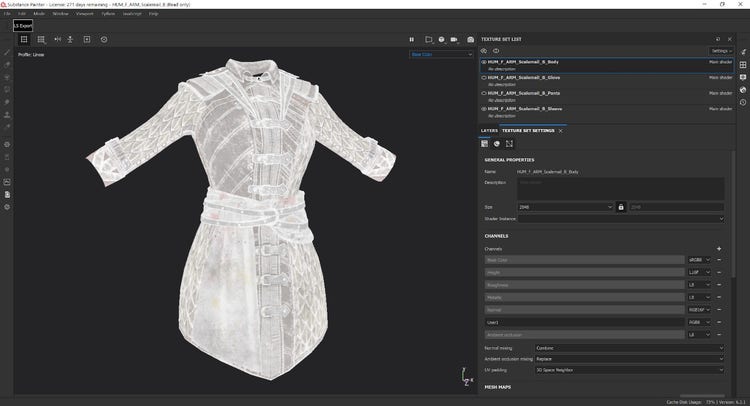Click the camera screenshot icon
750x406 pixels.
pos(471,40)
